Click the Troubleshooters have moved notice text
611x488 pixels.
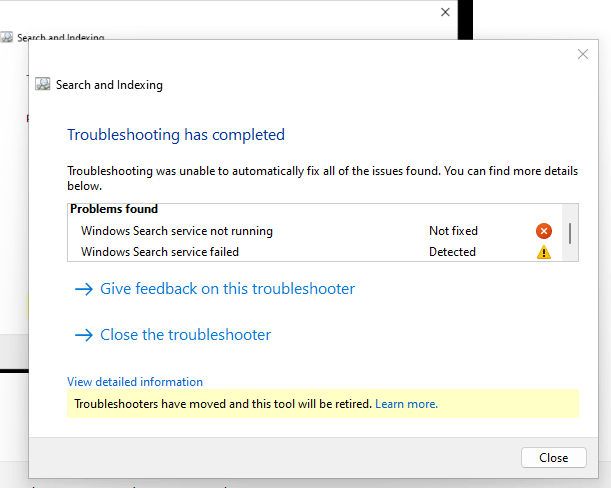223,404
